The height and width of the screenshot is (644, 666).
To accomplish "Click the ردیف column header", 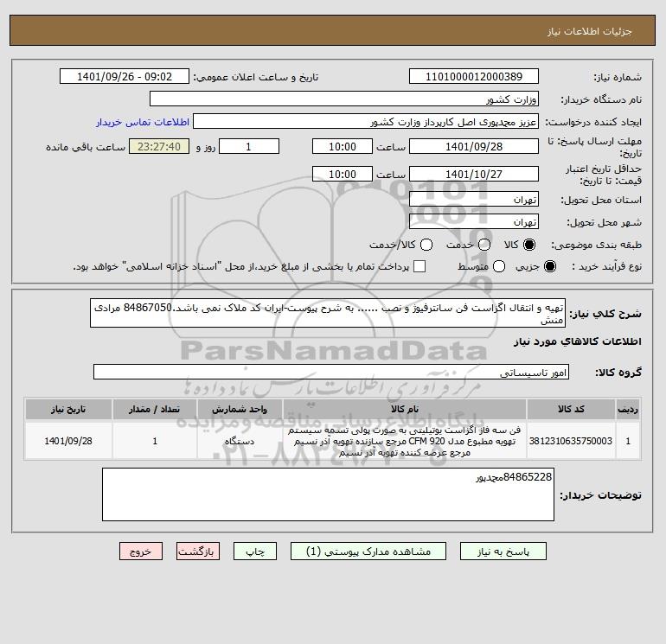I will pos(628,409).
